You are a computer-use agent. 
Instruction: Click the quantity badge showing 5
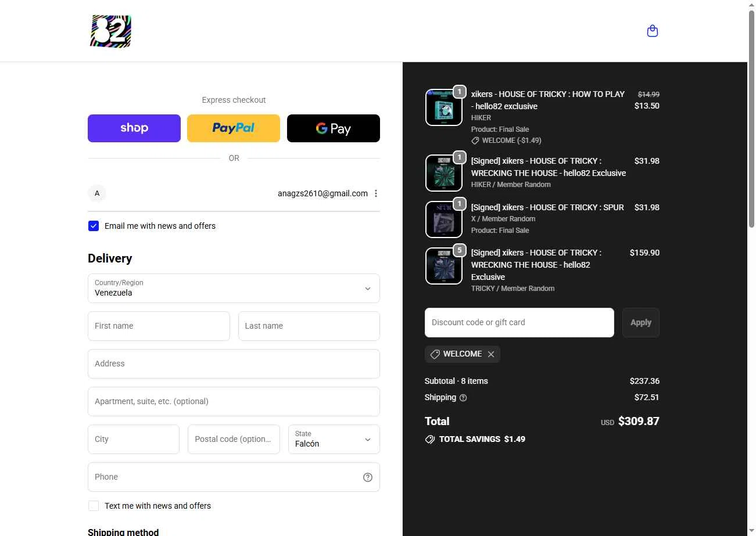pyautogui.click(x=460, y=250)
